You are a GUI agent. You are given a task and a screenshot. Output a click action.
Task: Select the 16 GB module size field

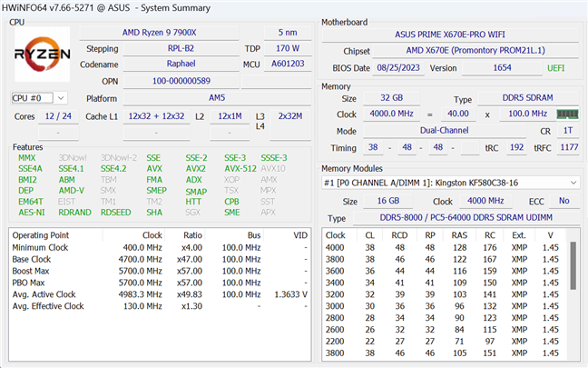pyautogui.click(x=388, y=201)
